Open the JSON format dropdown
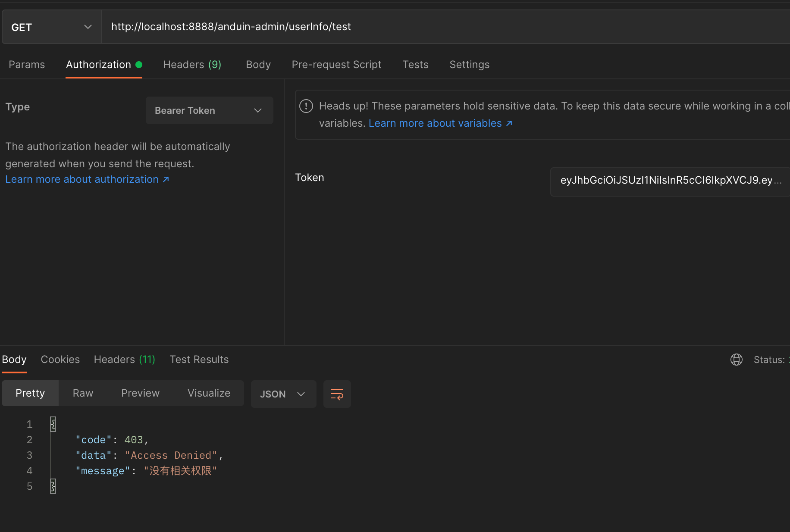This screenshot has width=790, height=532. coord(283,394)
